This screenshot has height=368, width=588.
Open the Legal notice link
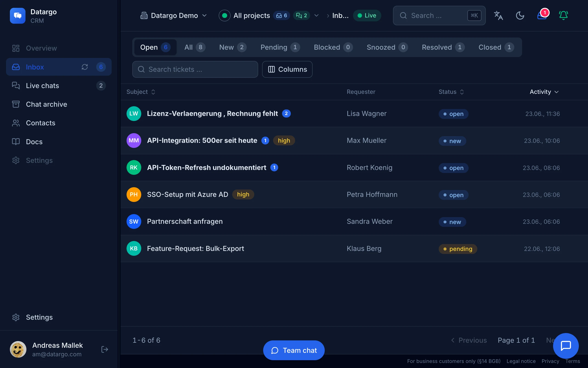[x=521, y=361]
